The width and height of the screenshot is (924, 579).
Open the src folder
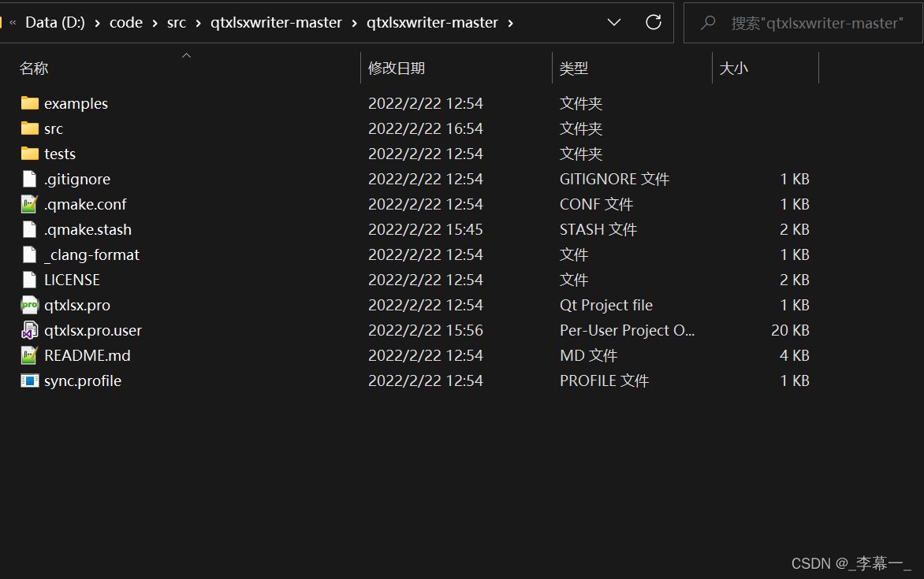pos(52,128)
